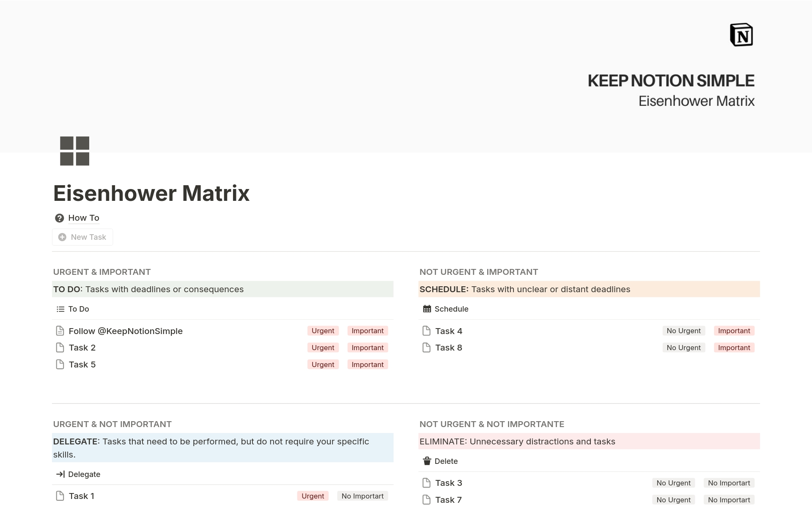The image size is (812, 507).
Task: Expand the How To section
Action: (84, 217)
